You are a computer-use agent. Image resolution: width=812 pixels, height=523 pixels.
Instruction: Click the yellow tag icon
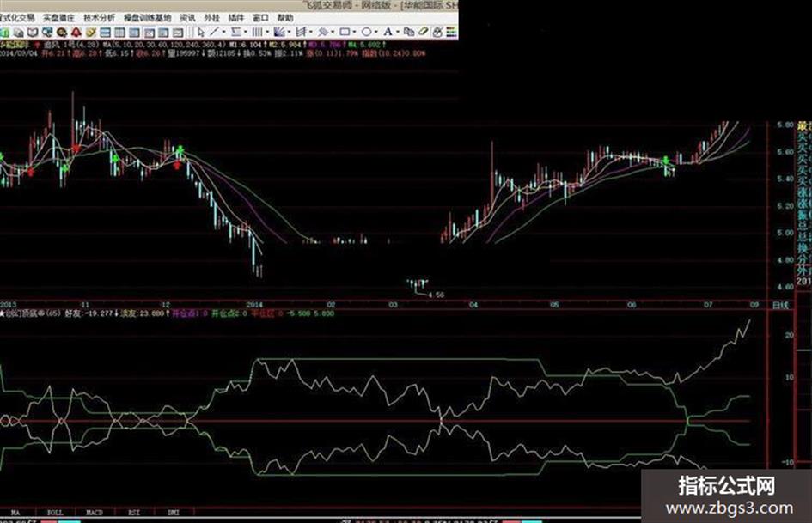pyautogui.click(x=91, y=33)
